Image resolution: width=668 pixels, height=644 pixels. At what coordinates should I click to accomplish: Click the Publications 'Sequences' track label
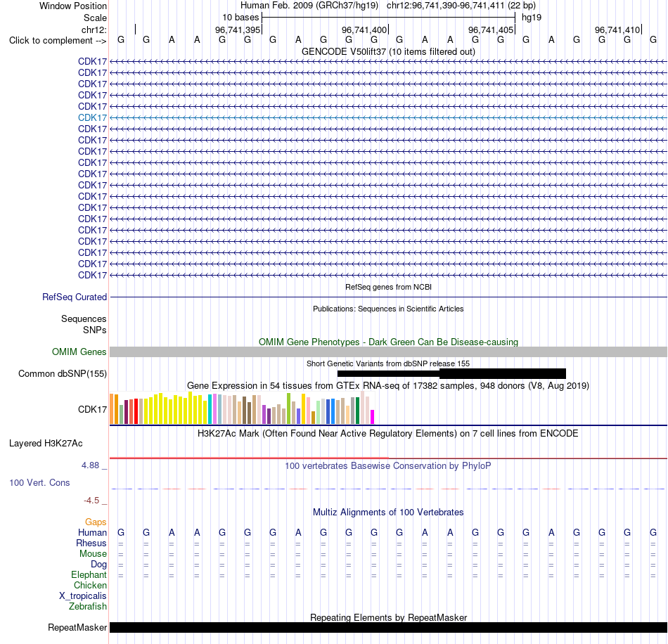84,318
